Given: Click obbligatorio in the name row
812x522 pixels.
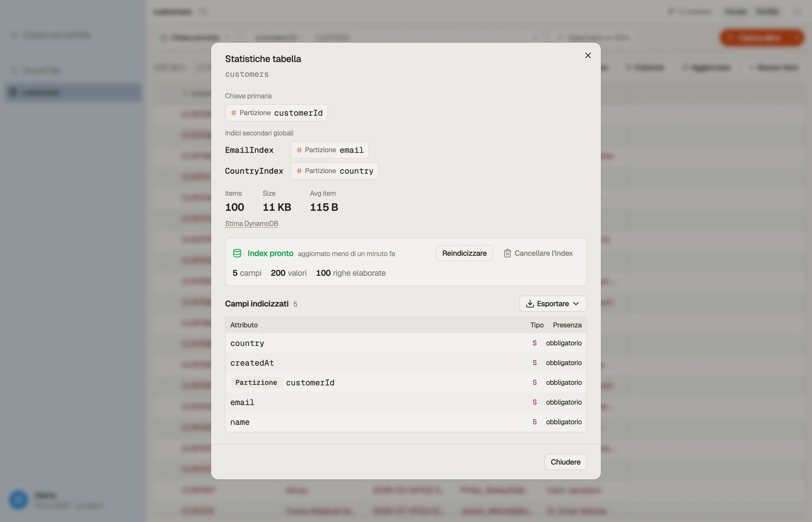Looking at the screenshot, I should click(563, 422).
